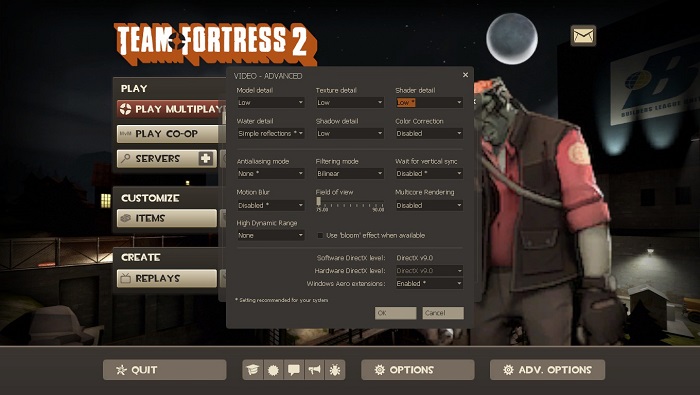
Task: Open the High Dynamic Range dropdown
Action: 271,235
